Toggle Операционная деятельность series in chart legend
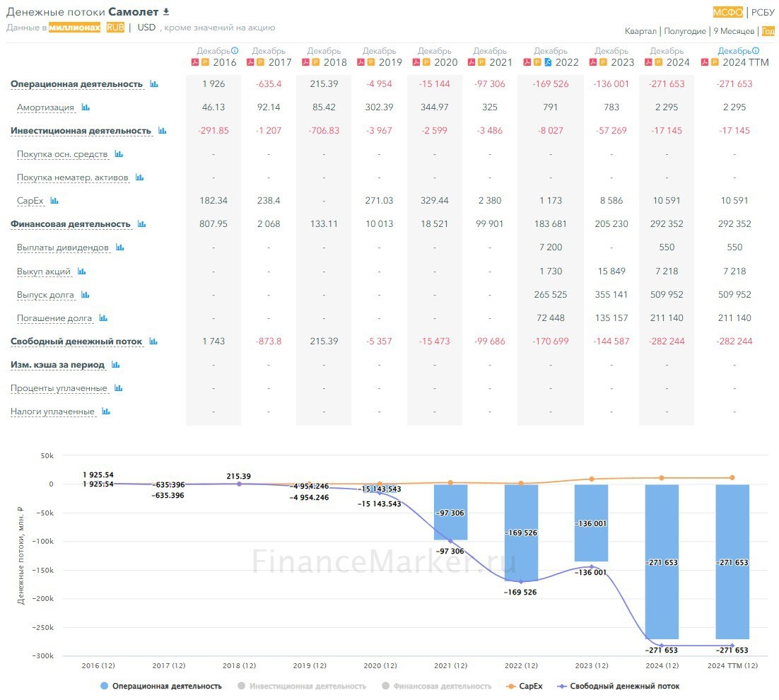 (161, 686)
